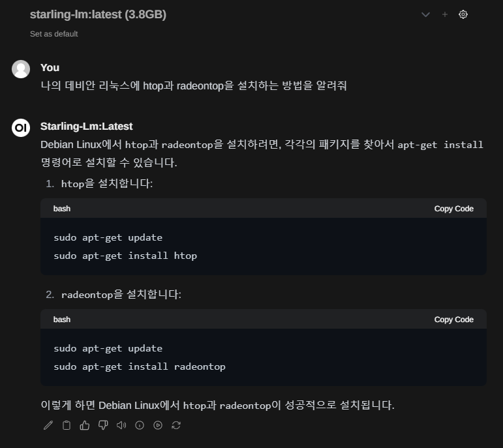Image resolution: width=503 pixels, height=448 pixels.
Task: Click the user avatar next to You
Action: tap(21, 68)
